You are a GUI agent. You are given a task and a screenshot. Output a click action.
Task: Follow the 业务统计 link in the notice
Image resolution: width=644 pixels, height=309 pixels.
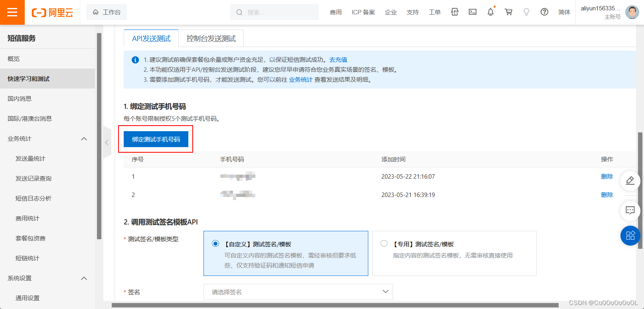tap(300, 79)
